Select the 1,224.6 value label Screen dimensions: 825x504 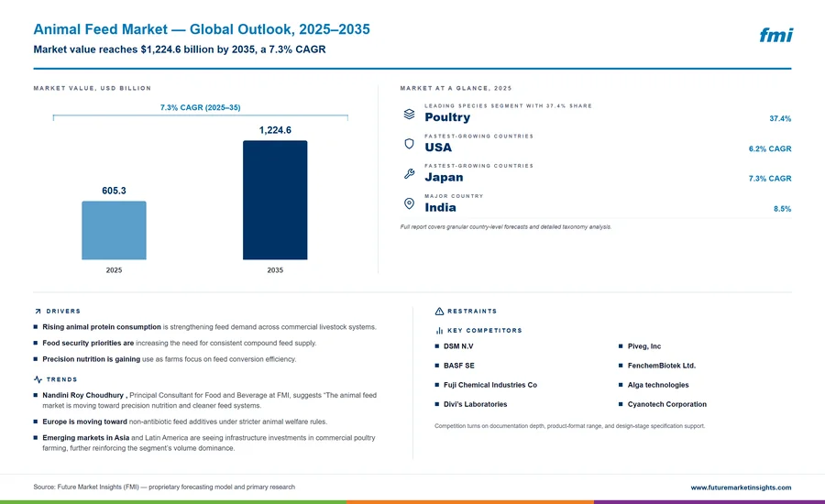(275, 130)
